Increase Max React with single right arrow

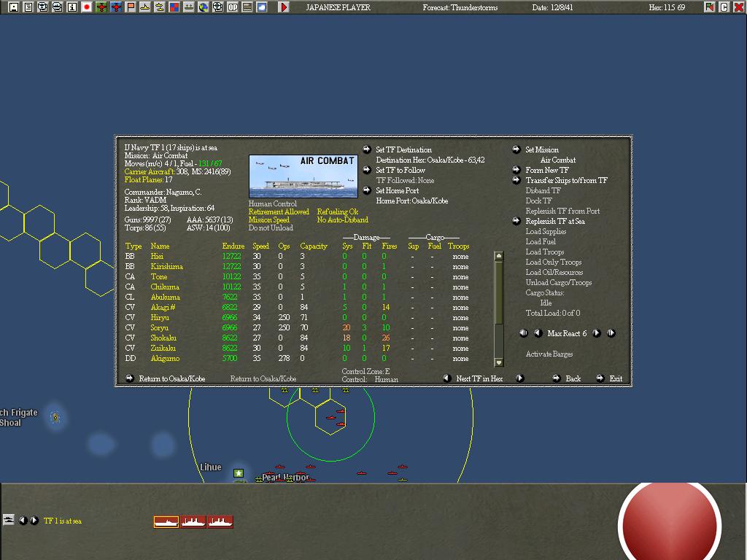[x=597, y=333]
